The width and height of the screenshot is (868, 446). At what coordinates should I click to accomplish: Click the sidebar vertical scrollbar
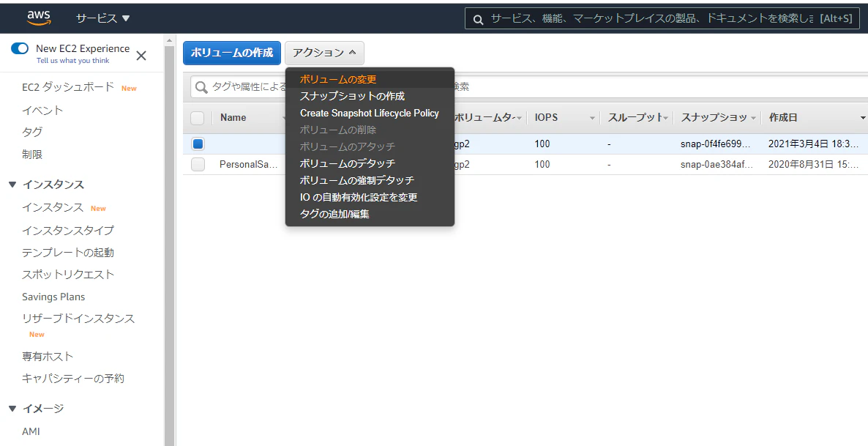point(169,242)
